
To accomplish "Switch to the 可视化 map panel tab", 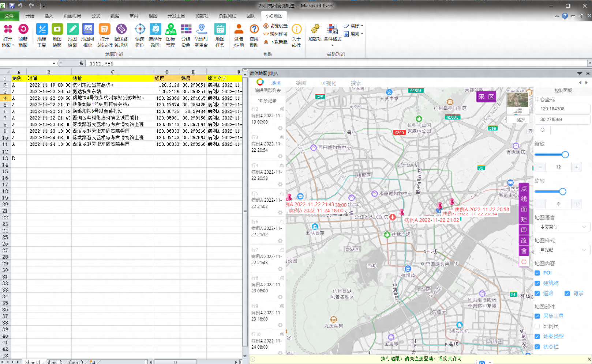I will 328,83.
